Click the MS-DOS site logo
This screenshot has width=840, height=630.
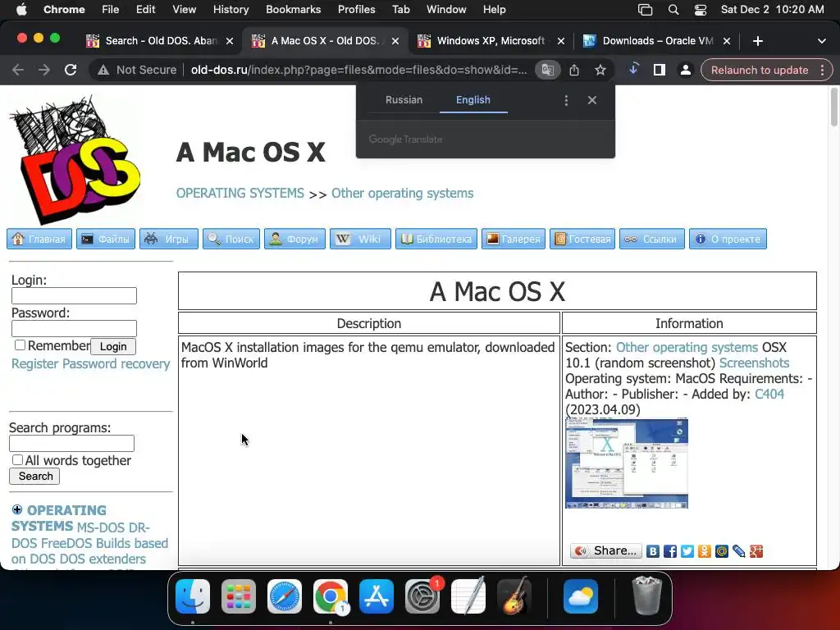[75, 159]
